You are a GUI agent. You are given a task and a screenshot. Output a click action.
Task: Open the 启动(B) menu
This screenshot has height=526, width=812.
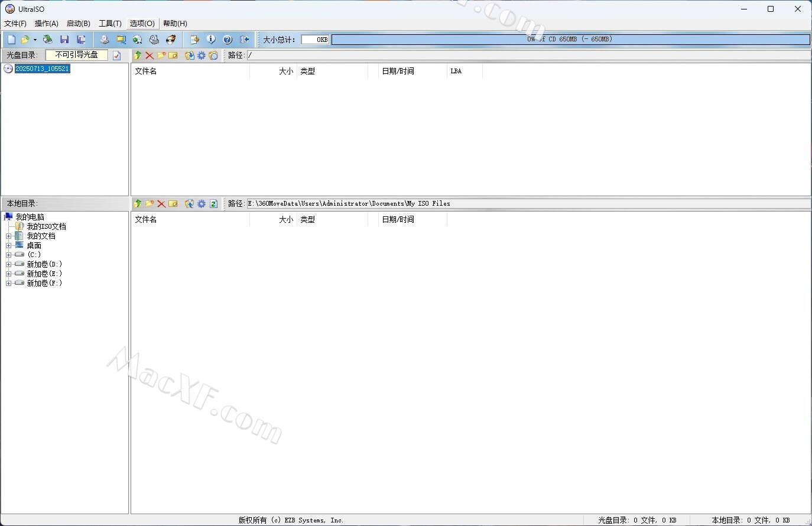pos(79,24)
